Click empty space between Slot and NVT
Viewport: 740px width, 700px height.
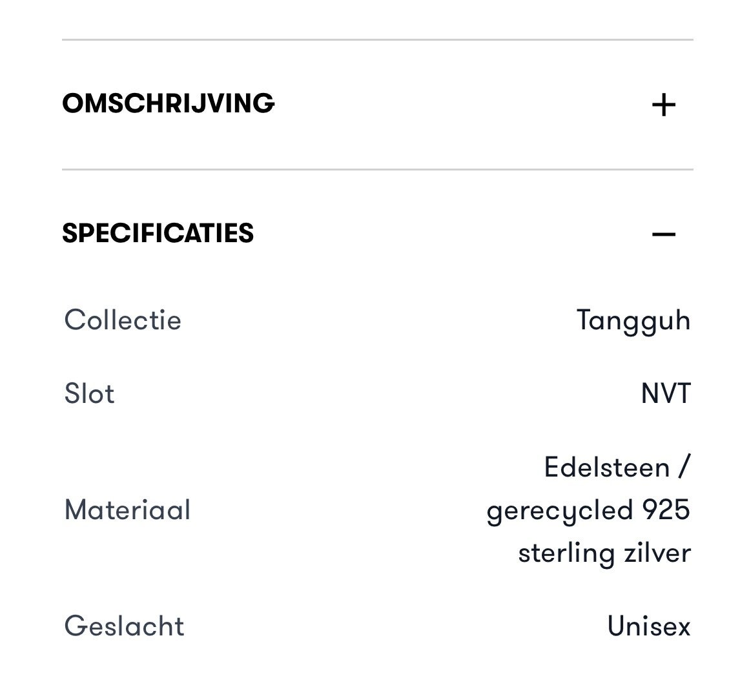(x=378, y=394)
